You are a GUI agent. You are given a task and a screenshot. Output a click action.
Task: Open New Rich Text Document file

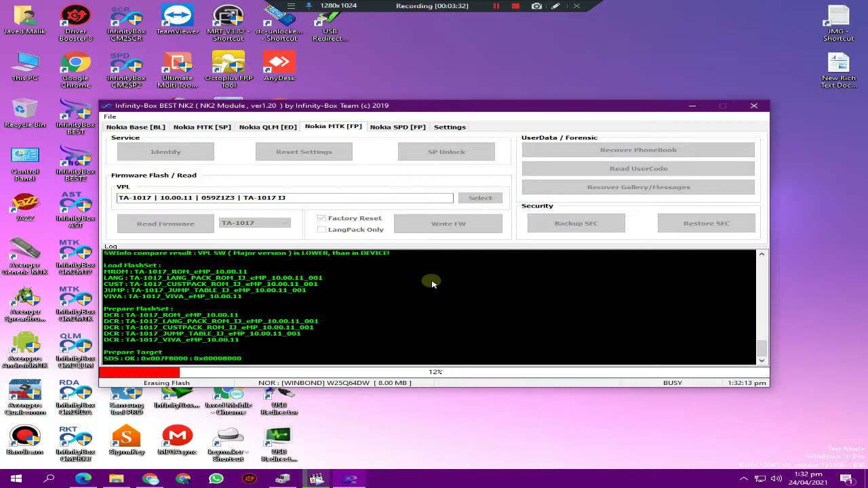pyautogui.click(x=838, y=70)
